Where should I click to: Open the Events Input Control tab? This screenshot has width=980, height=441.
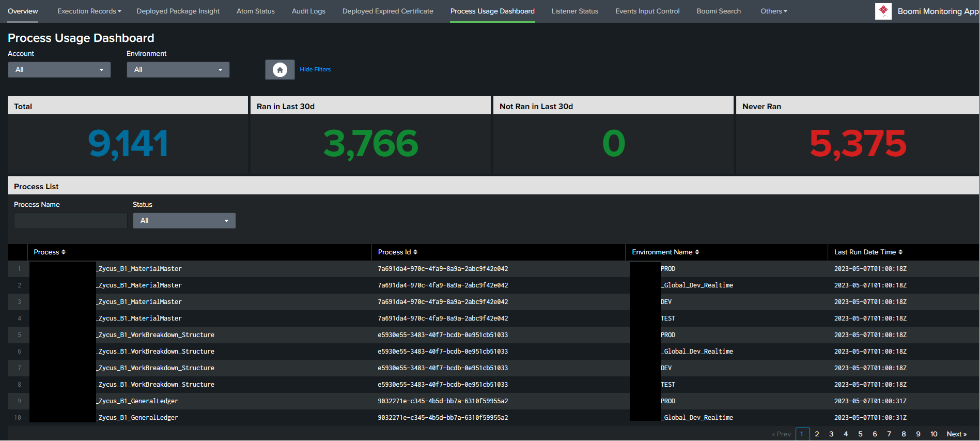click(647, 11)
